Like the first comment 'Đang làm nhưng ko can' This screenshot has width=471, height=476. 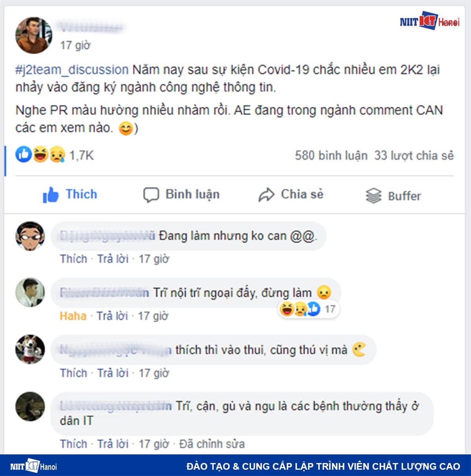(x=73, y=259)
